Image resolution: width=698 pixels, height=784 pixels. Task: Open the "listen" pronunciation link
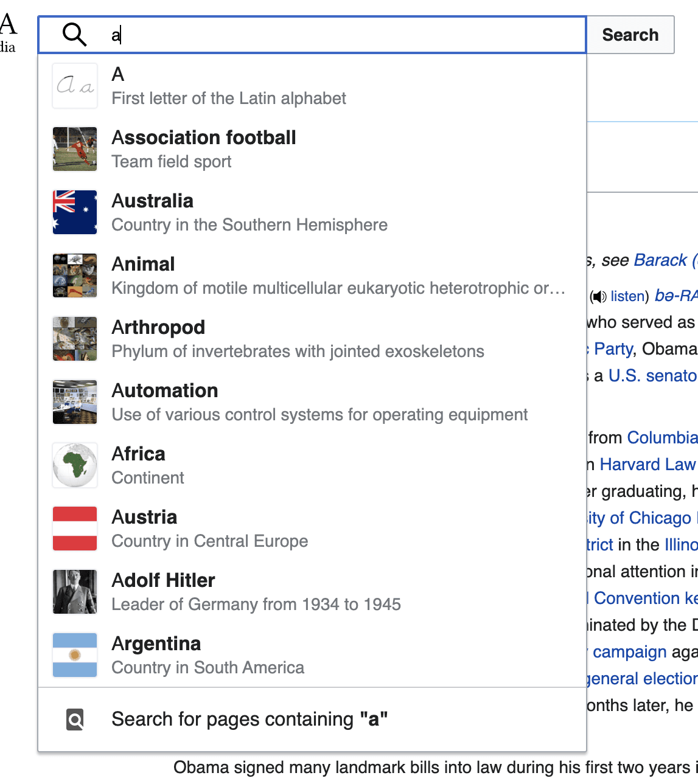click(627, 296)
